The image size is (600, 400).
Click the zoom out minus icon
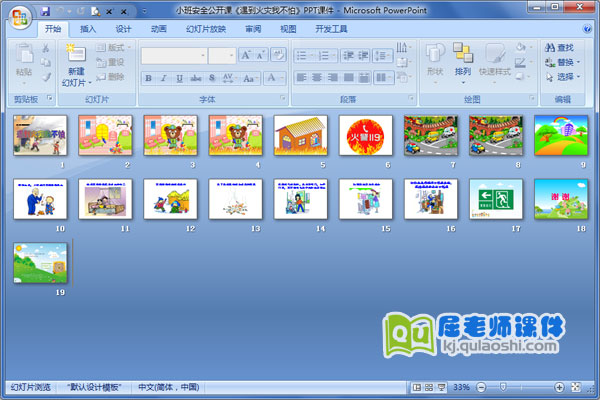pyautogui.click(x=482, y=387)
